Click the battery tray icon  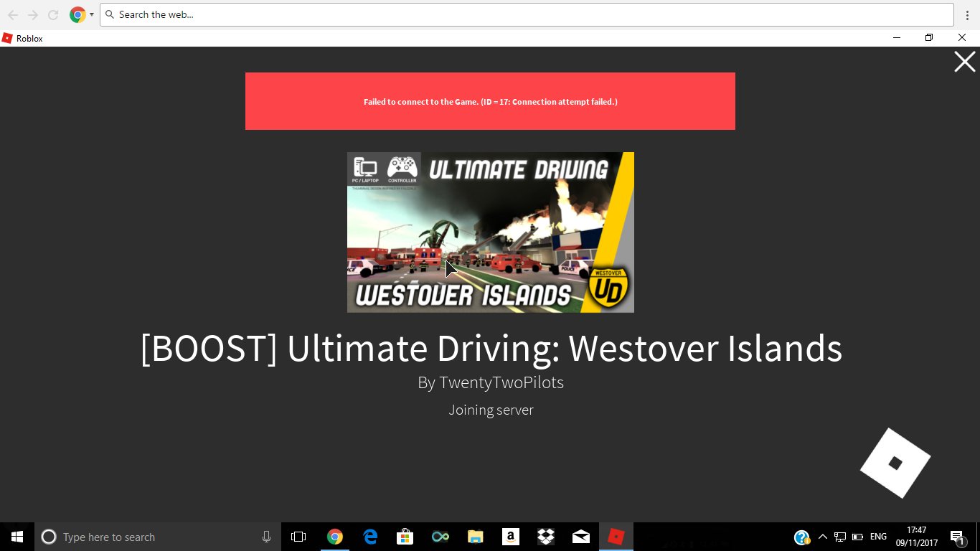857,537
